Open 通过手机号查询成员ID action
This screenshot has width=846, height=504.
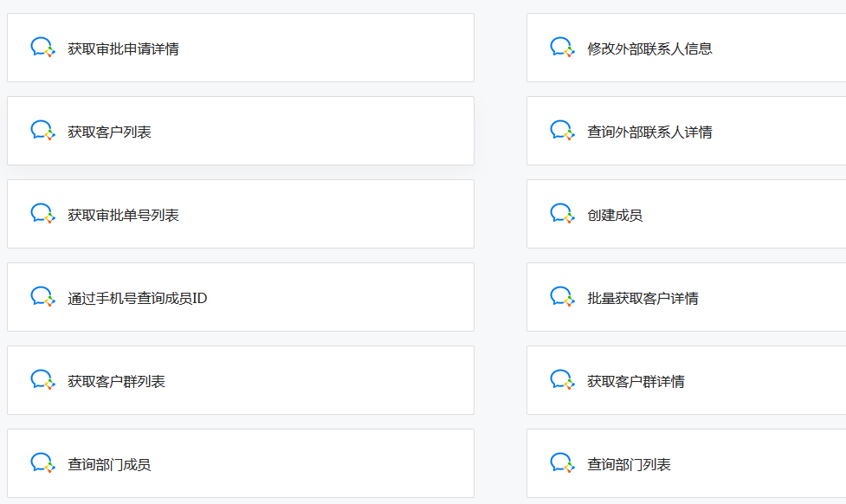point(241,297)
